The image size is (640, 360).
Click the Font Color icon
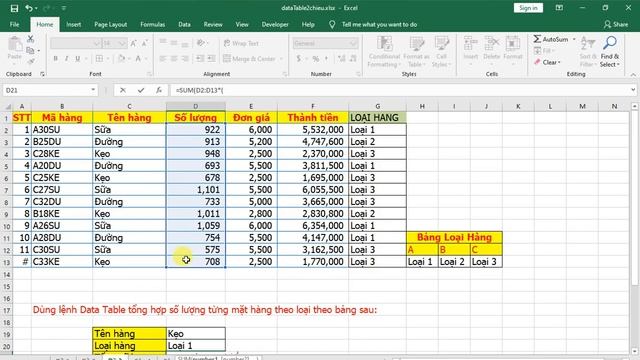pos(138,59)
